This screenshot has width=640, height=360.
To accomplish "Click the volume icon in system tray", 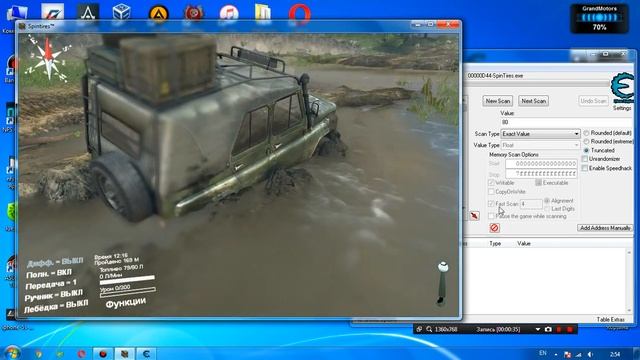I will pyautogui.click(x=590, y=354).
